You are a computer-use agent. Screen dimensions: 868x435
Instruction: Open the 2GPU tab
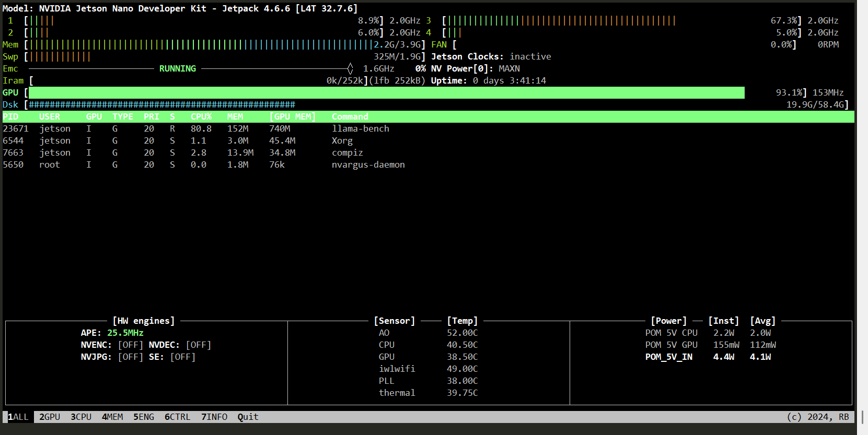50,417
